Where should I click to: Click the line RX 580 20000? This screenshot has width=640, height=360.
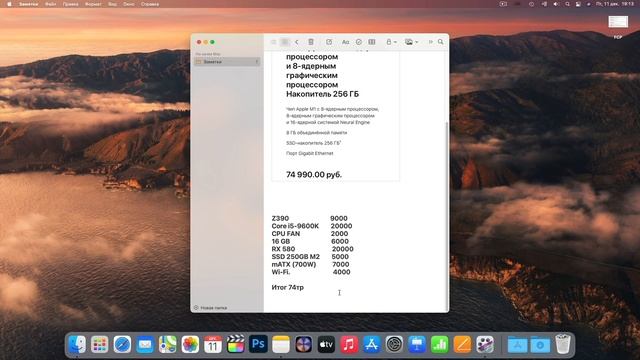point(312,249)
